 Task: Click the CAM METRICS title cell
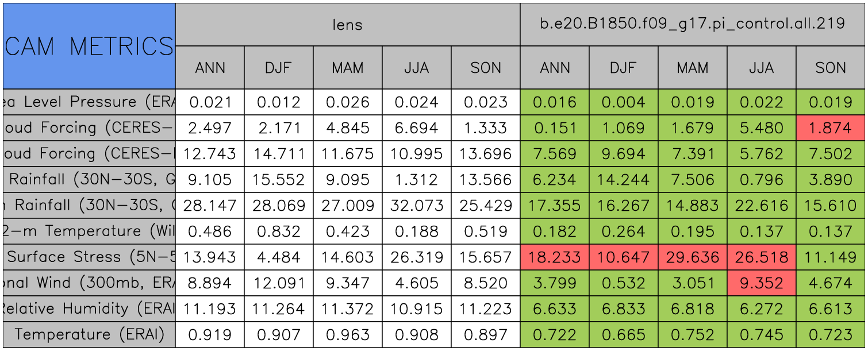click(89, 46)
